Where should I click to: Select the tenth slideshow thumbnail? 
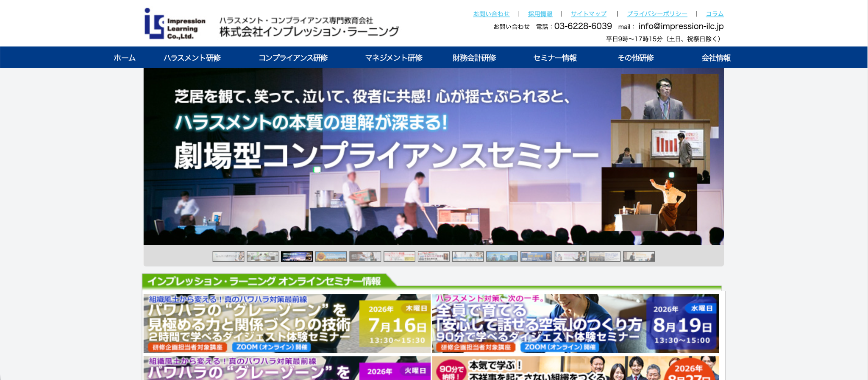536,257
